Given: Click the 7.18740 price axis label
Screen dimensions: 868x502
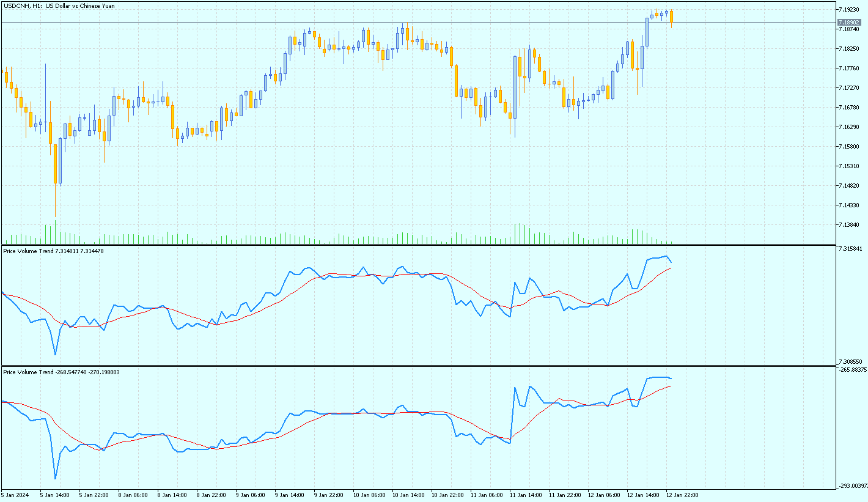Looking at the screenshot, I should click(850, 29).
